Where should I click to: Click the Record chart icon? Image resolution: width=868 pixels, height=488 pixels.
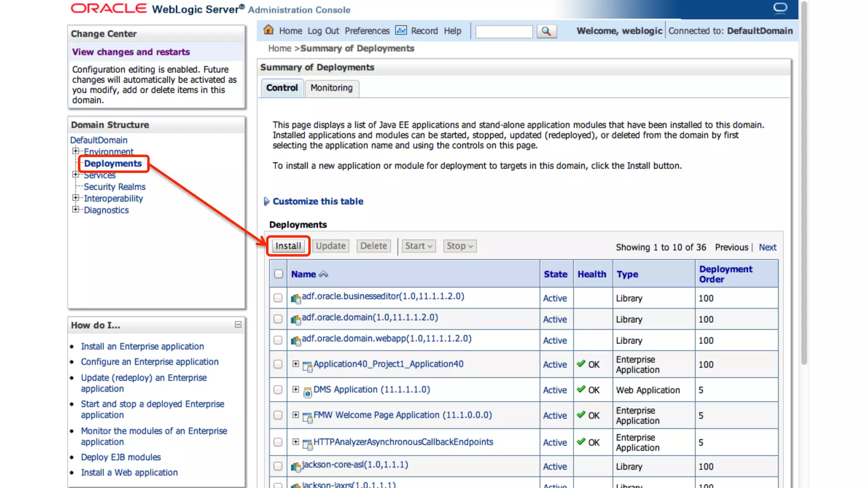pyautogui.click(x=401, y=30)
